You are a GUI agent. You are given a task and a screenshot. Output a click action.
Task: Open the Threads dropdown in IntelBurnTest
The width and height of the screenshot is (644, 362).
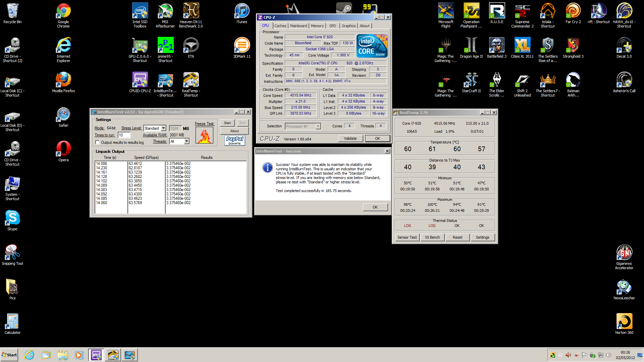point(186,141)
